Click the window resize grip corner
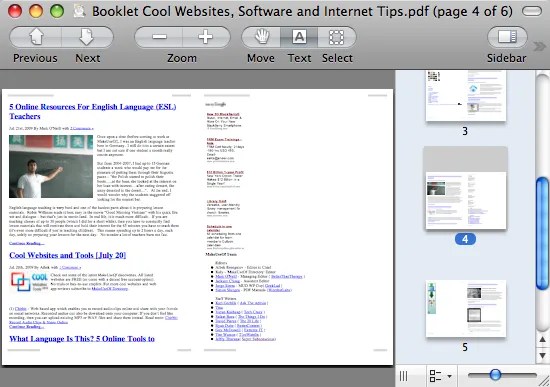550x387 pixels. point(544,381)
